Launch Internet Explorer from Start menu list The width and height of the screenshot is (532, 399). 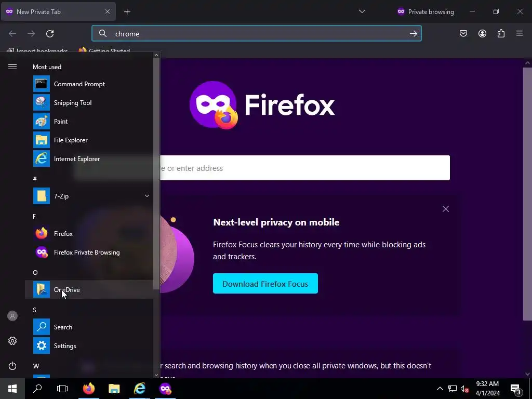(x=89, y=158)
